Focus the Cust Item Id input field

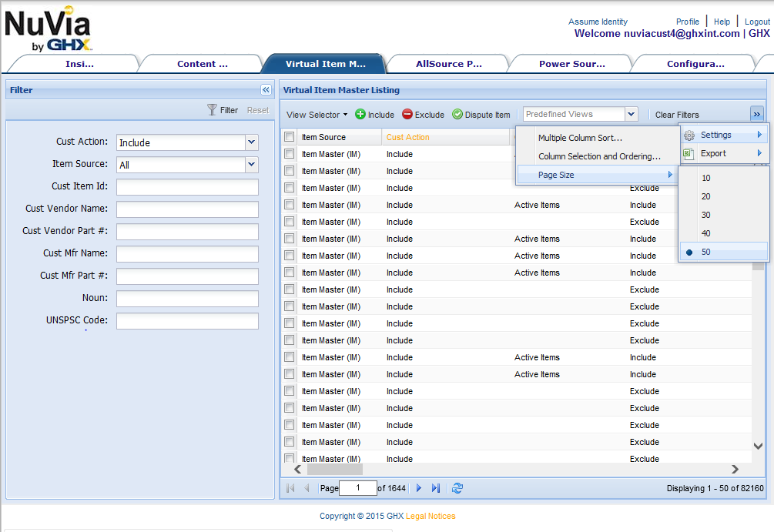click(187, 187)
